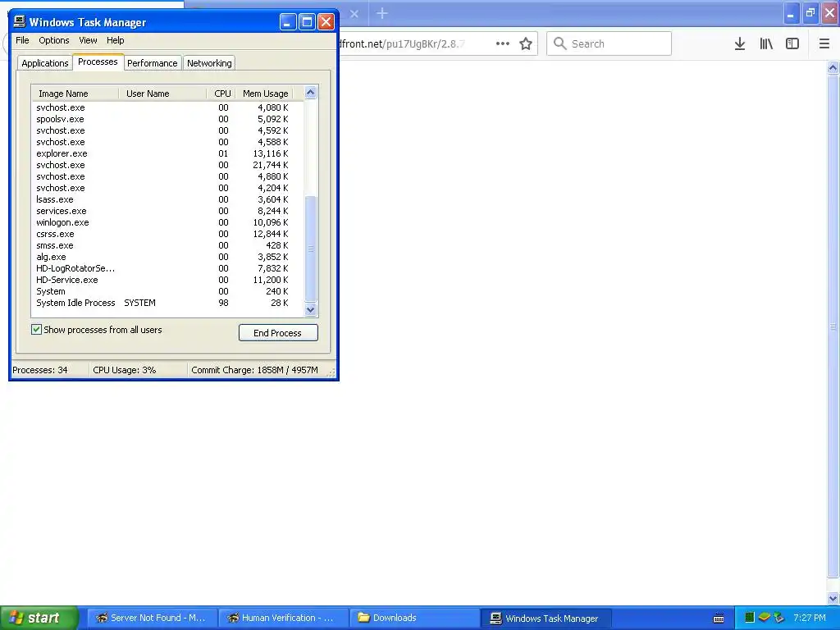
Task: Switch to Server Not Found taskbar item
Action: click(x=152, y=618)
